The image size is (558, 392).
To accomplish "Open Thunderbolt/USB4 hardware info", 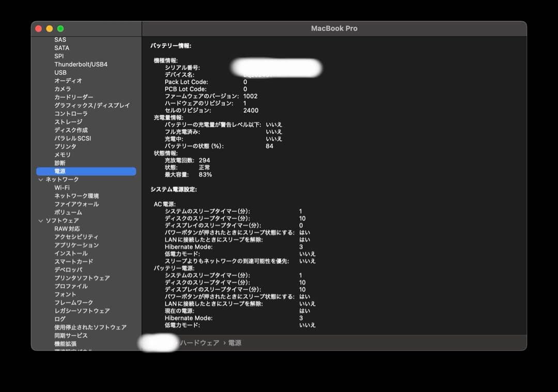I will [81, 65].
